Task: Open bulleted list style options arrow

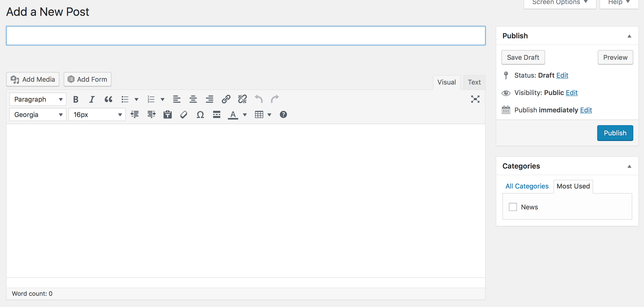Action: pos(136,99)
